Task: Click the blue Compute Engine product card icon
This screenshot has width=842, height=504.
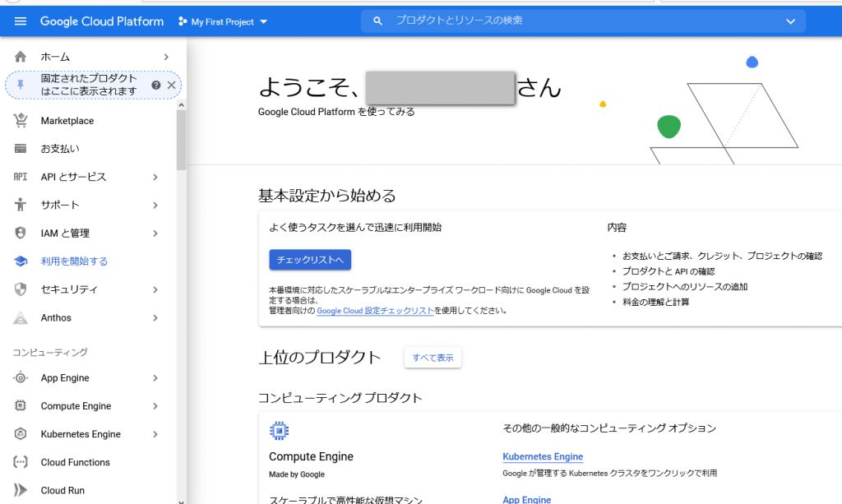Action: 280,431
